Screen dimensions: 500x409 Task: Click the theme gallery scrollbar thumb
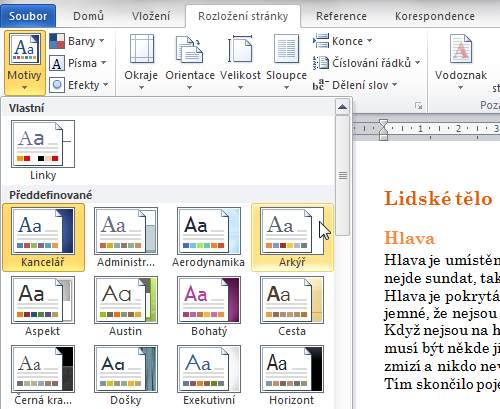(343, 176)
